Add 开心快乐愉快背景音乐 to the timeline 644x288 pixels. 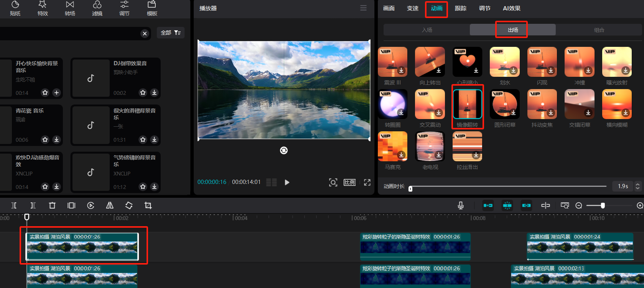coord(56,93)
